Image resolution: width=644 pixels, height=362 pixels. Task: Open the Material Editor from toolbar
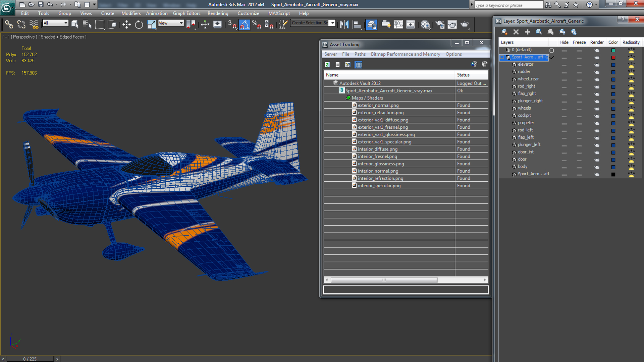pyautogui.click(x=425, y=24)
